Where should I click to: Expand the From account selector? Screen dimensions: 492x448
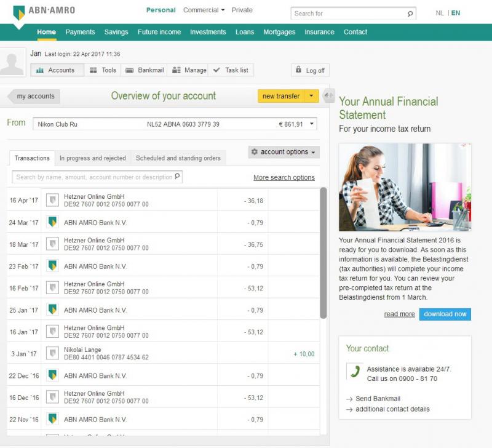175,124
